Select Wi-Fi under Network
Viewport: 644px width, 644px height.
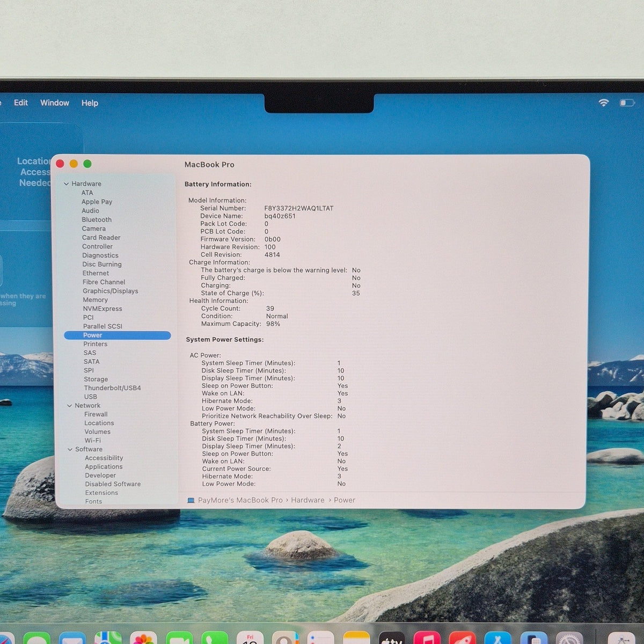coord(92,441)
